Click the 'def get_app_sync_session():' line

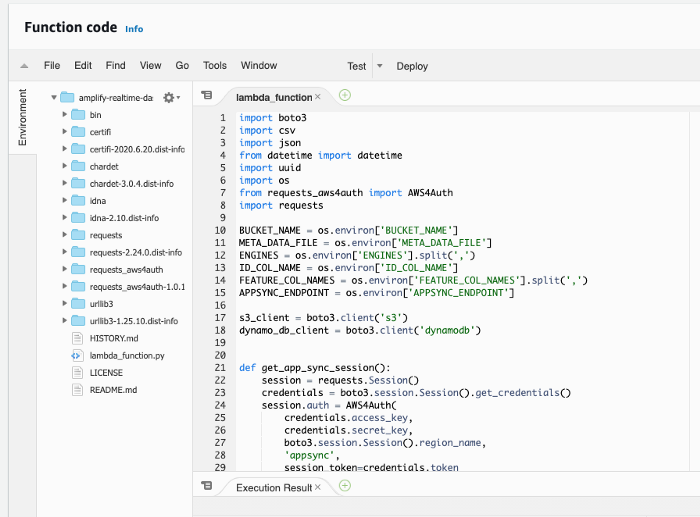(315, 368)
